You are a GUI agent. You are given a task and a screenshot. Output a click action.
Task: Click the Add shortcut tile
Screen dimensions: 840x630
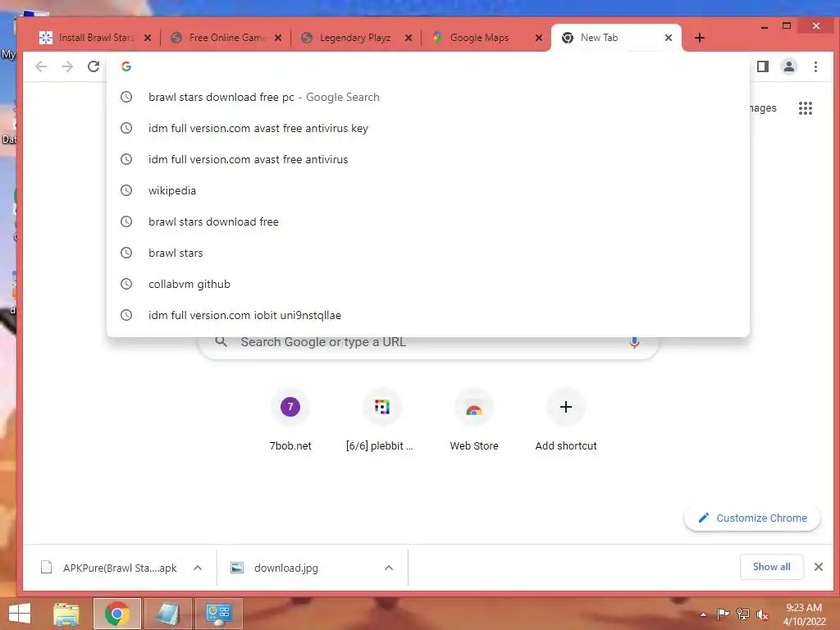(x=566, y=421)
